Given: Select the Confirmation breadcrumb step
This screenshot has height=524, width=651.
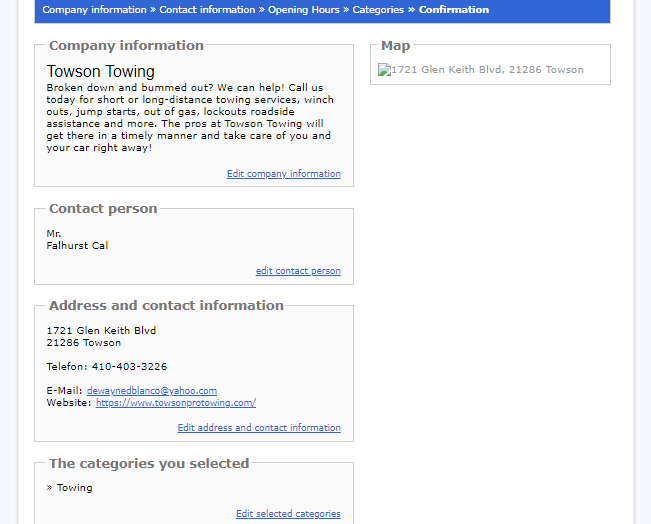Looking at the screenshot, I should (x=454, y=10).
